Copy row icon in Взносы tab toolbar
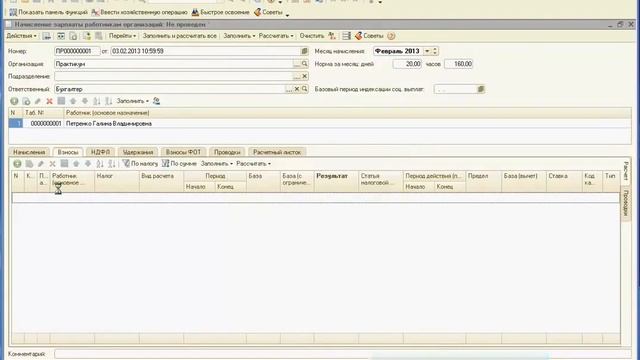Screen dimensions: 640x360 pyautogui.click(x=29, y=164)
